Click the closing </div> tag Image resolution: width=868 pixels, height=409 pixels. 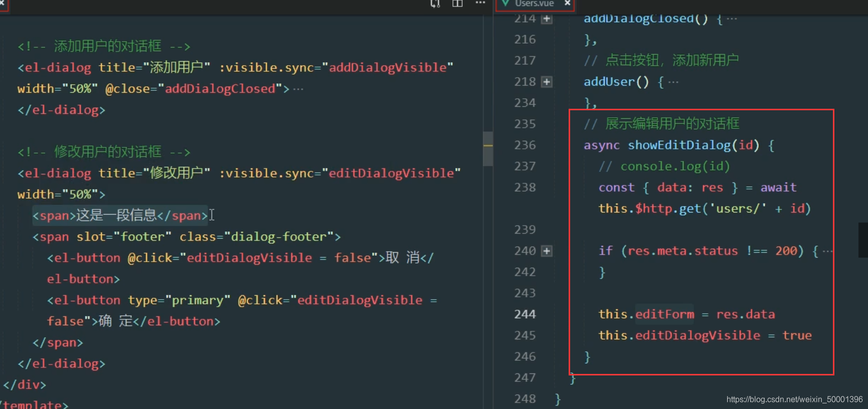(25, 385)
